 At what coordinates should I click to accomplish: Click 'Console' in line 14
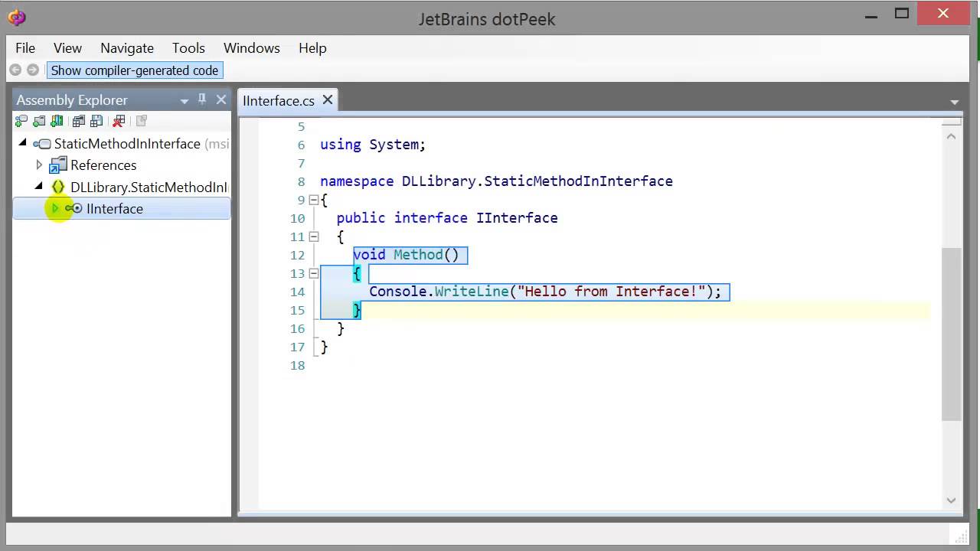398,292
